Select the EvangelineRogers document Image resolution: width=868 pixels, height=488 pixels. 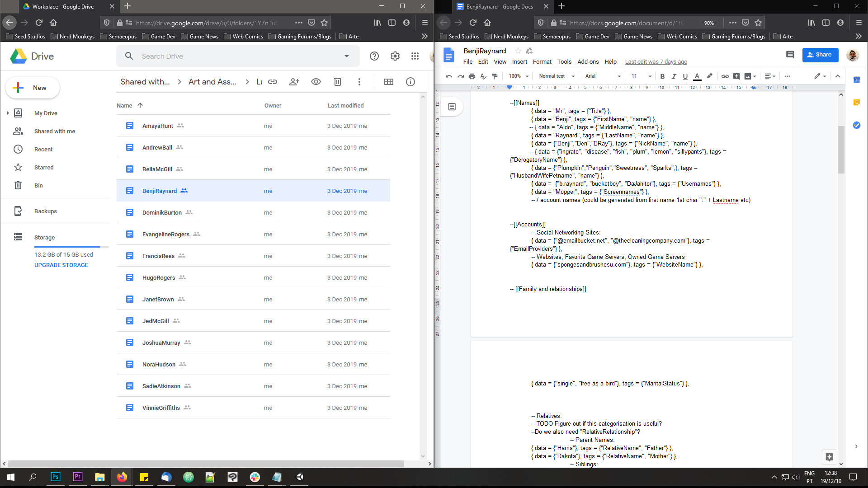253,234
